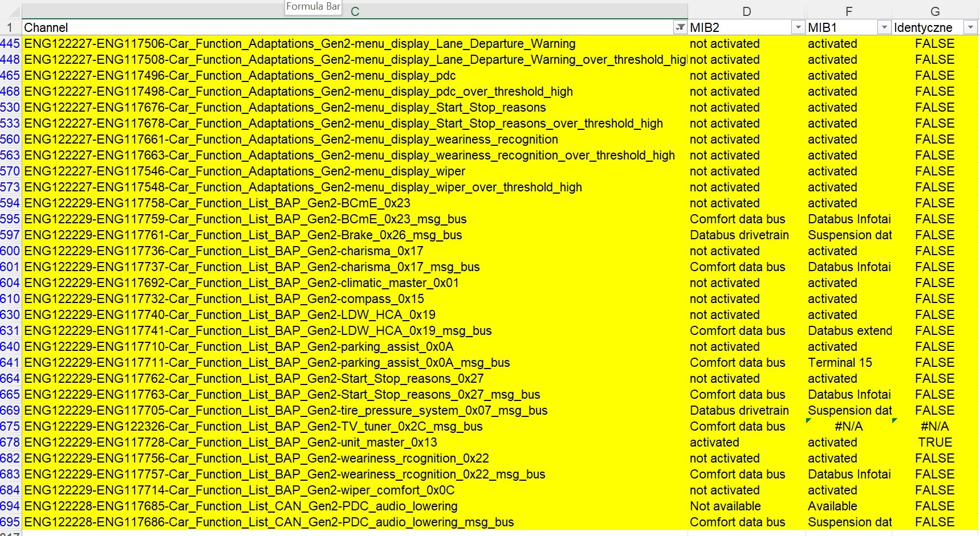980x536 pixels.
Task: Open the Identyczne filter dropdown arrow
Action: [x=970, y=27]
